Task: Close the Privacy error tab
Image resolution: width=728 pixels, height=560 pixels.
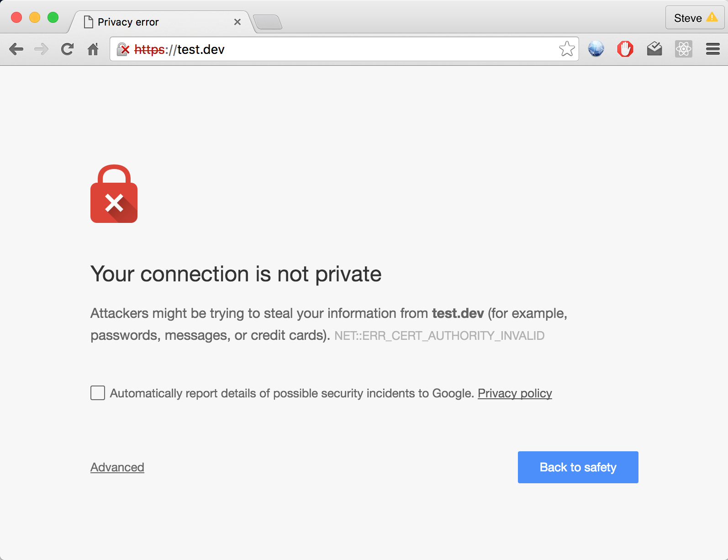Action: pyautogui.click(x=237, y=22)
